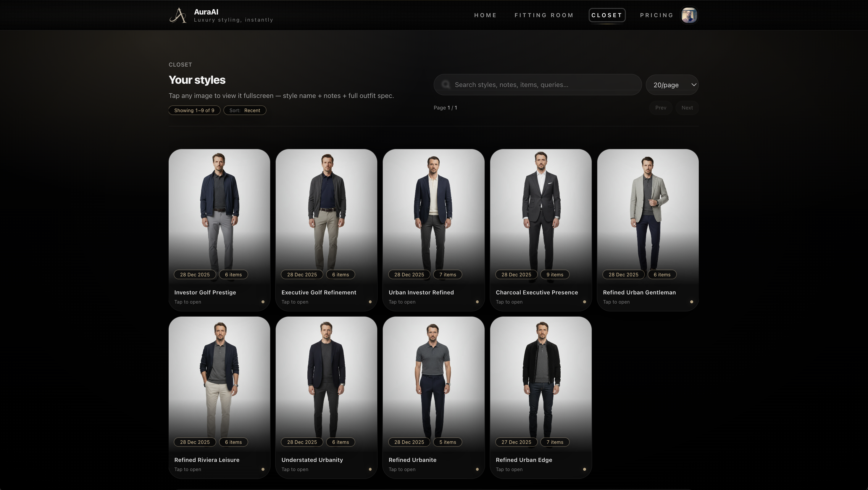Click the Showing 1–9 of 9 chip
This screenshot has height=490, width=868.
click(x=194, y=110)
